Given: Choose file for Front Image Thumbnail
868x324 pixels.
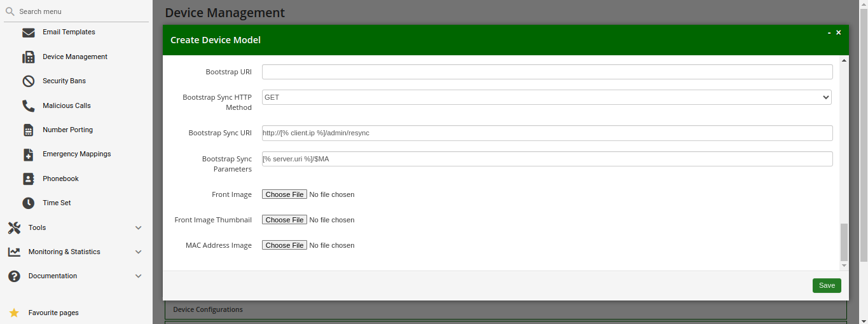Looking at the screenshot, I should point(284,220).
